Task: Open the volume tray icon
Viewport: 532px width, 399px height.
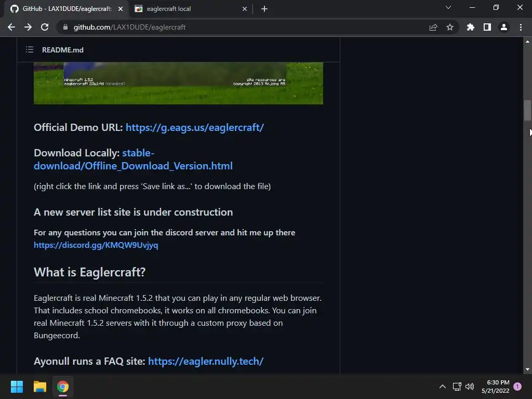Action: coord(470,387)
